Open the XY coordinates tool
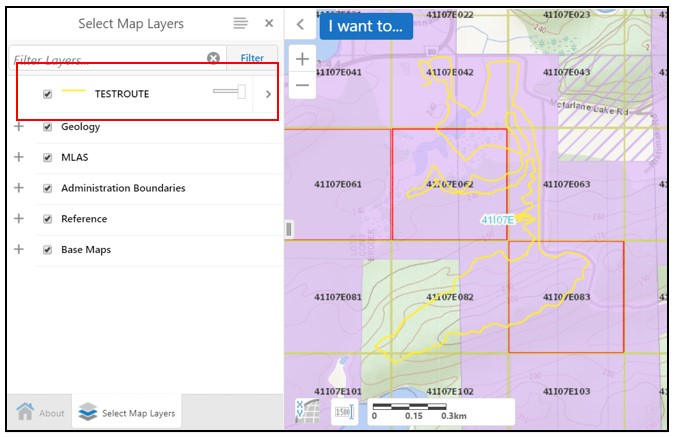 [308, 411]
